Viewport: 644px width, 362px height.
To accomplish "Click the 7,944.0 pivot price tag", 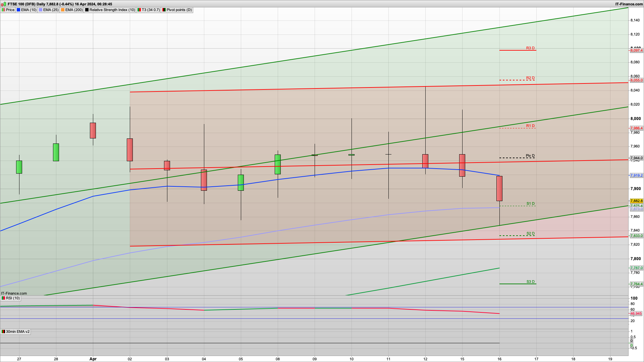I will (x=636, y=158).
